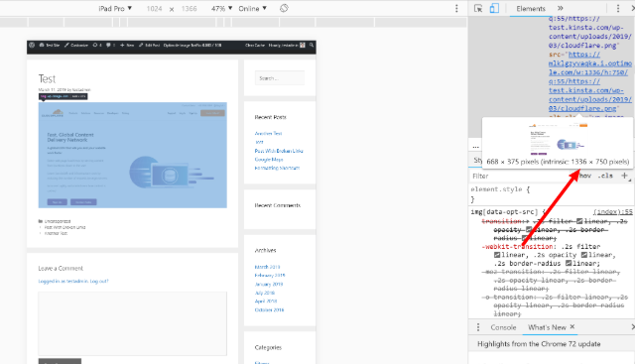Open March 2019 archive link
635x364 pixels.
pyautogui.click(x=267, y=267)
